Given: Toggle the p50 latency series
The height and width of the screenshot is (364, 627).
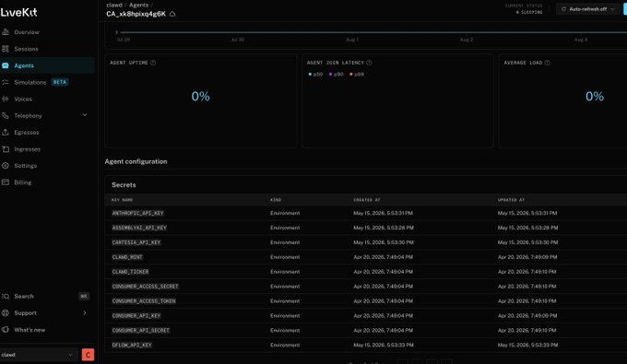Looking at the screenshot, I should [x=315, y=75].
